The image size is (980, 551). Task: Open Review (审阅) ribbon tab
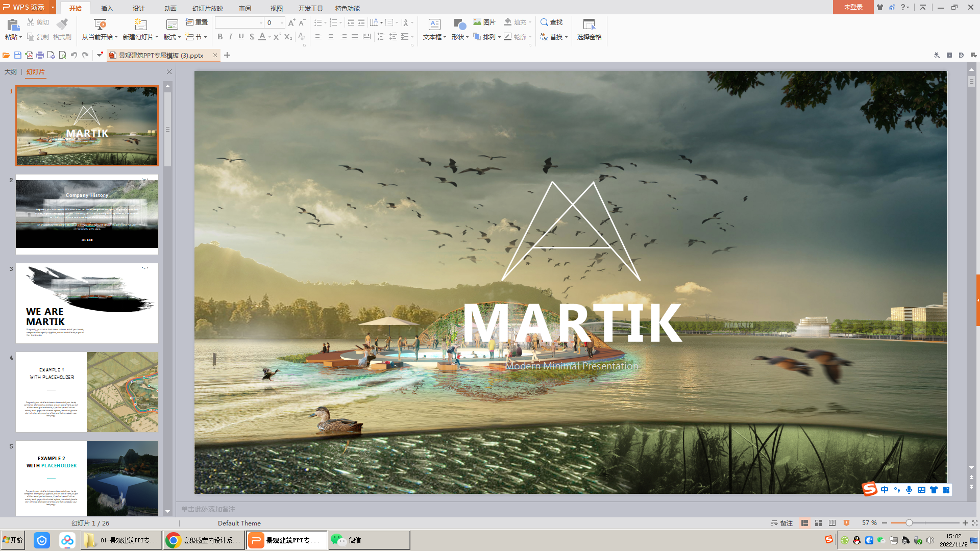244,8
